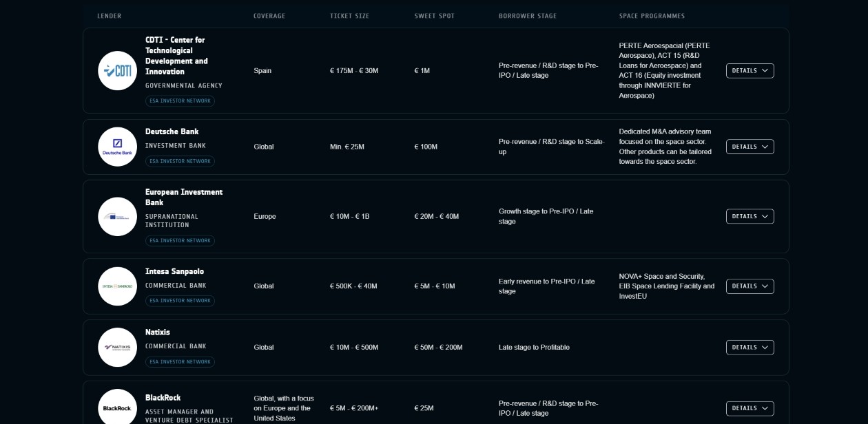Click the Borrower Stage column header

point(528,16)
